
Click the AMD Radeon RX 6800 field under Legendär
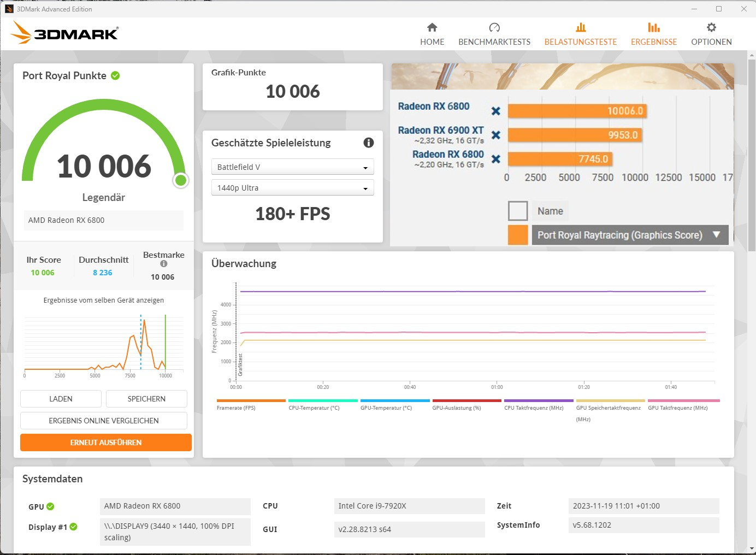[104, 220]
